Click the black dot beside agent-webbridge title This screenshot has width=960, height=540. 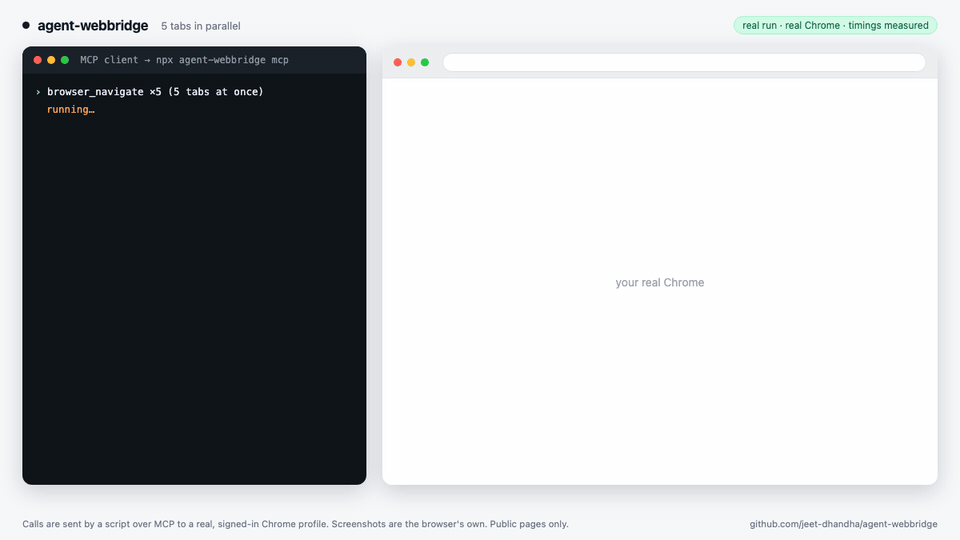coord(26,25)
